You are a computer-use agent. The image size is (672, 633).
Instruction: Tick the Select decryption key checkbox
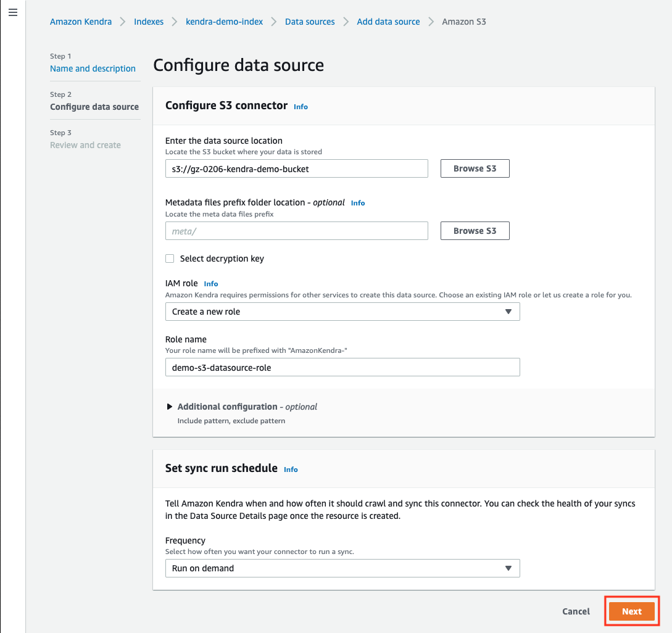pyautogui.click(x=170, y=259)
